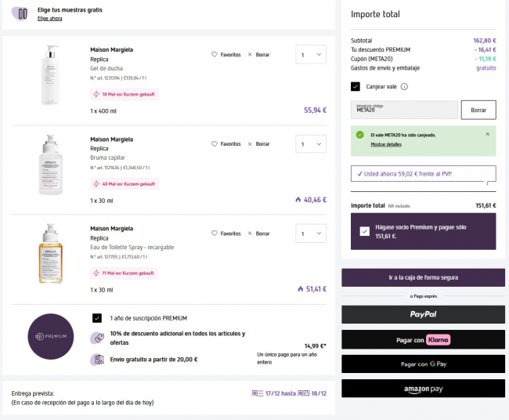Screen dimensions: 509x420
Task: Open quantity dropdown for Gel de ducha
Action: coord(311,55)
